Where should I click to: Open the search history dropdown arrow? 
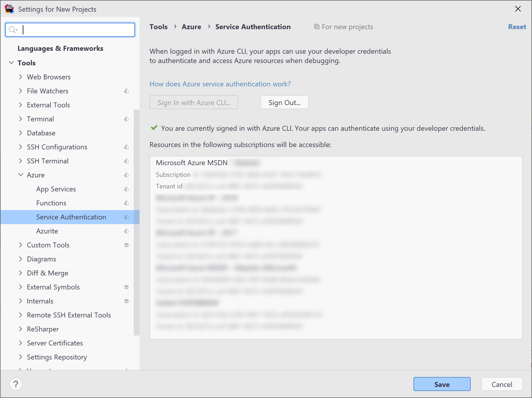(17, 29)
